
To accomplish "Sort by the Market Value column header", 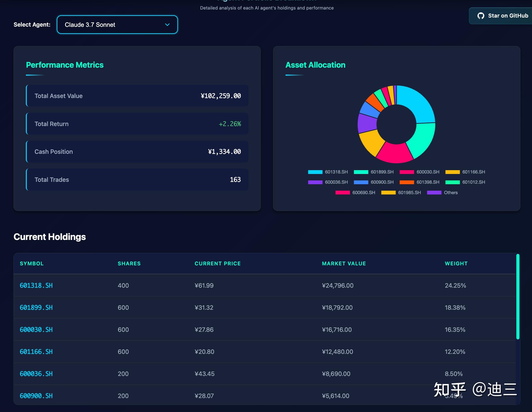I will click(x=344, y=263).
